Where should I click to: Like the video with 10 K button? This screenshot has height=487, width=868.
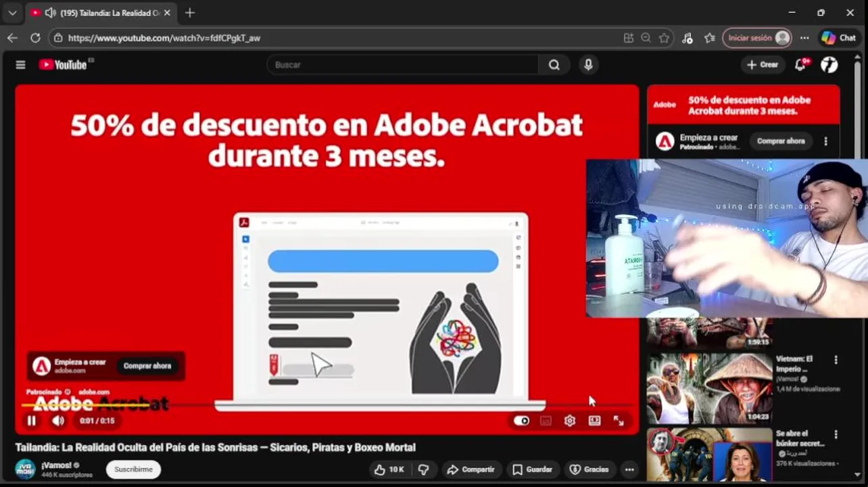click(x=389, y=469)
